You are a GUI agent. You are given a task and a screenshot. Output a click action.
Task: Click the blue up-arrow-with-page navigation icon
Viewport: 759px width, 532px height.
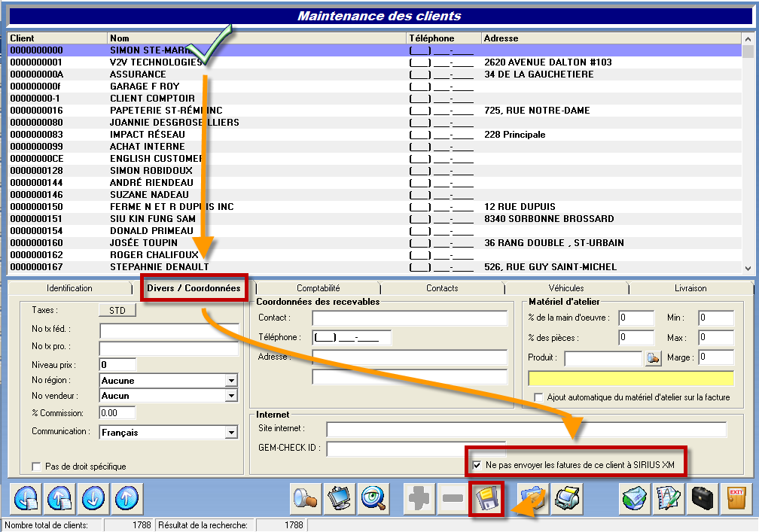[x=60, y=498]
